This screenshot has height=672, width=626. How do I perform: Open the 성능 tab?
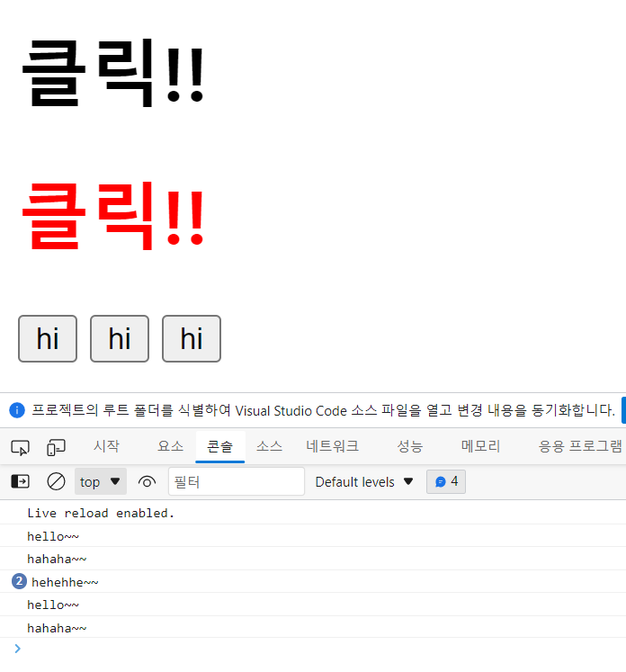pyautogui.click(x=410, y=446)
